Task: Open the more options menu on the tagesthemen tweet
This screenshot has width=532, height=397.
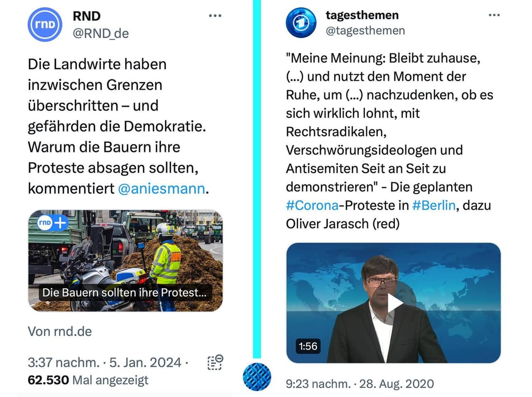Action: pyautogui.click(x=494, y=14)
